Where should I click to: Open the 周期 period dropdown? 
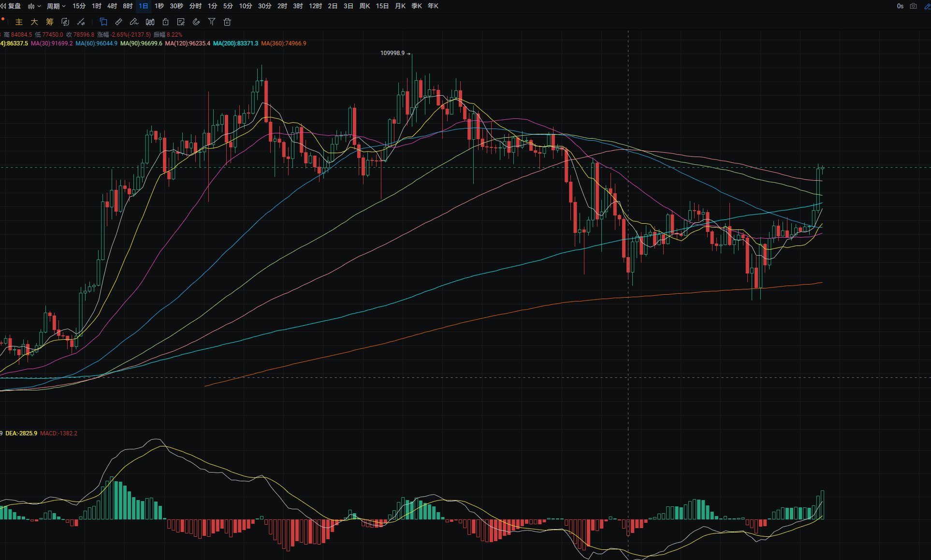(x=56, y=6)
